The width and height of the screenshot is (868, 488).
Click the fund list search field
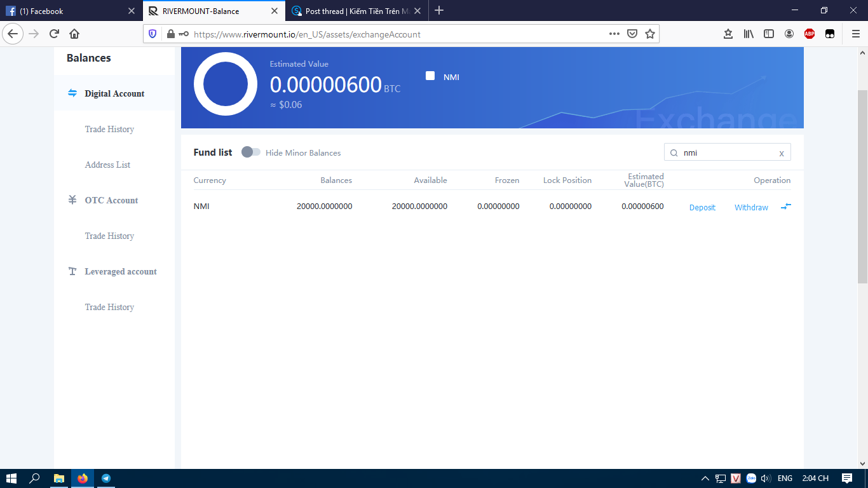728,152
